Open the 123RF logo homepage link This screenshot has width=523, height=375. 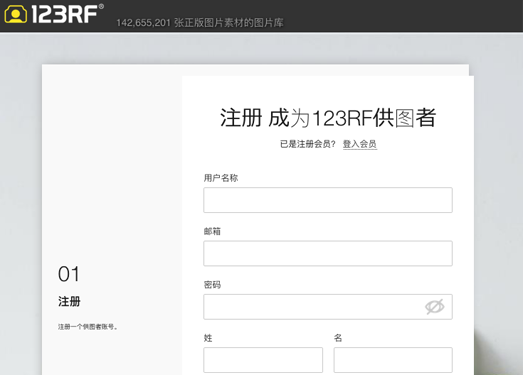click(54, 14)
